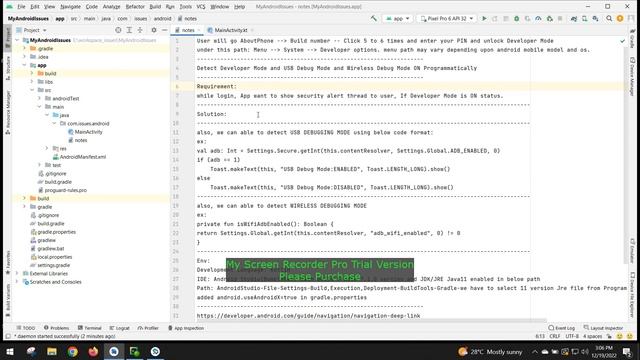Toggle the Favorites side tool window

[x=8, y=262]
